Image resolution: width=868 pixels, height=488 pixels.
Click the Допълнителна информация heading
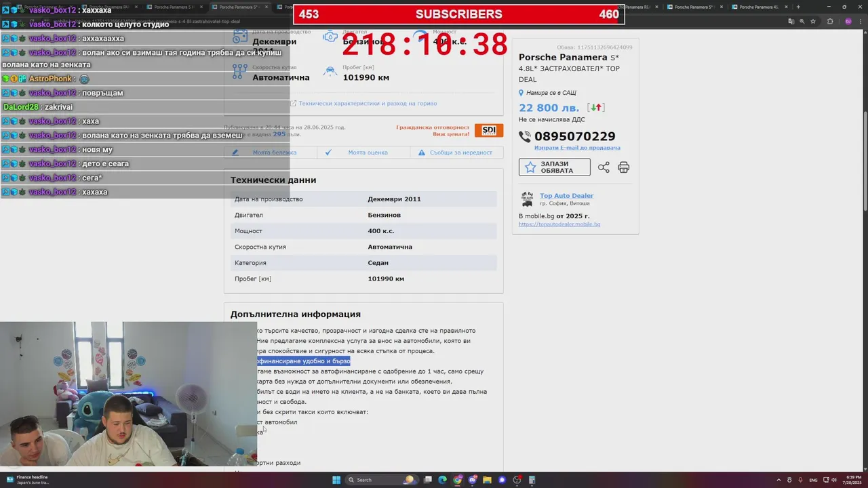[x=295, y=314]
